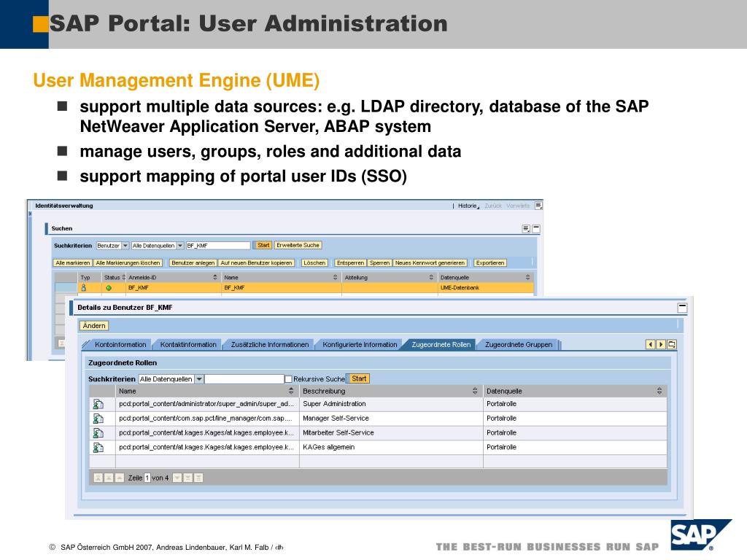
Task: Open the Benutzer search type dropdown
Action: tap(125, 246)
